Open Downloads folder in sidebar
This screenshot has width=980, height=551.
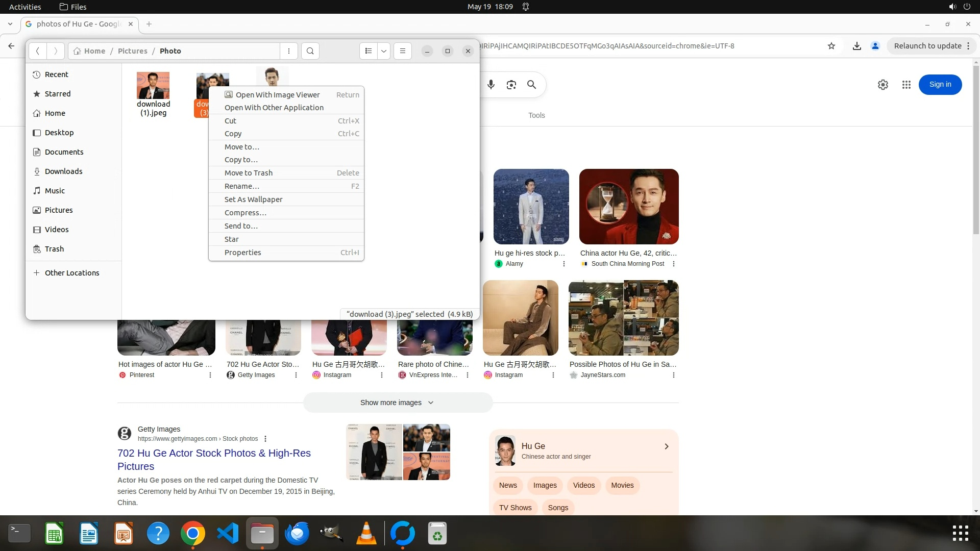pyautogui.click(x=63, y=171)
